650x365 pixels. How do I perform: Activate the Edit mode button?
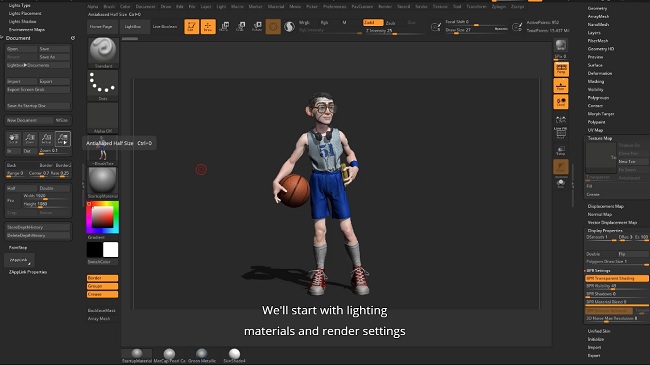(x=192, y=27)
